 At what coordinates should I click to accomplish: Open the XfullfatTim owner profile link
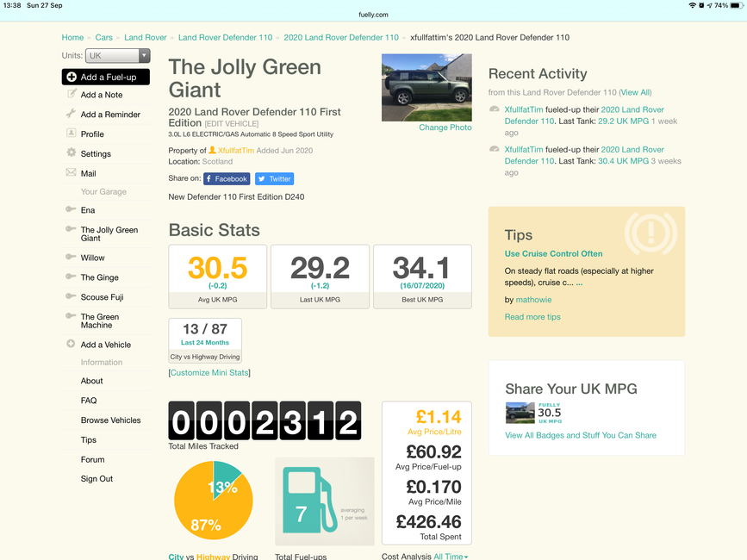tap(236, 151)
